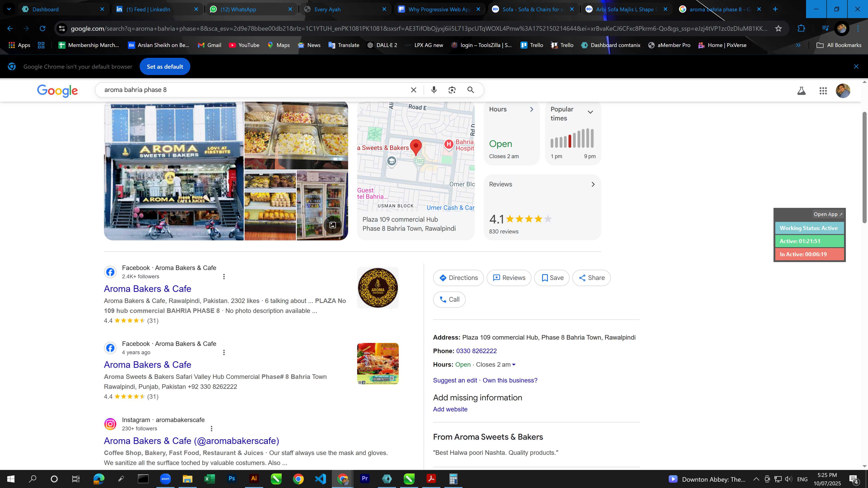868x488 pixels.
Task: Open Excel from the taskbar
Action: (210, 479)
